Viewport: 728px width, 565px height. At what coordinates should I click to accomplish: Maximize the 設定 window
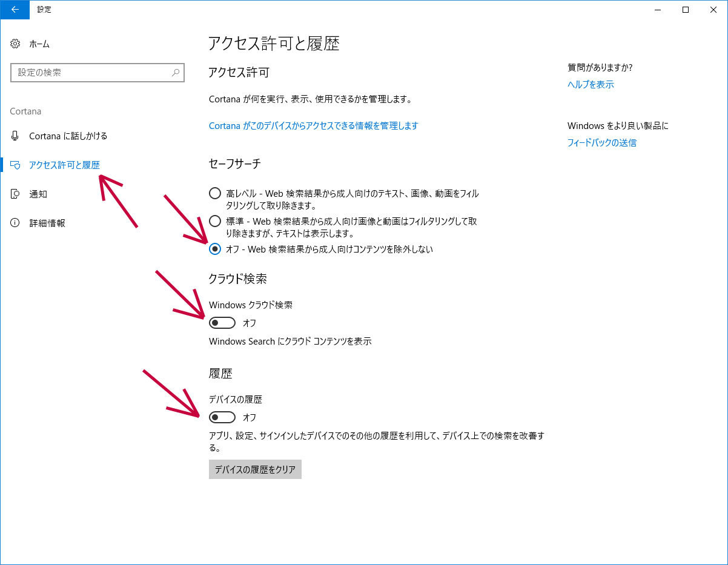(686, 10)
